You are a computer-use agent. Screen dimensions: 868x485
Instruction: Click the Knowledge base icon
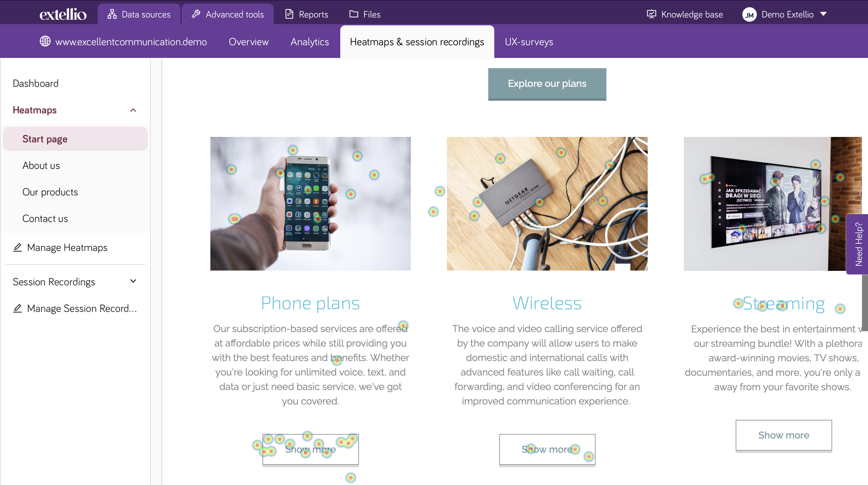coord(652,14)
